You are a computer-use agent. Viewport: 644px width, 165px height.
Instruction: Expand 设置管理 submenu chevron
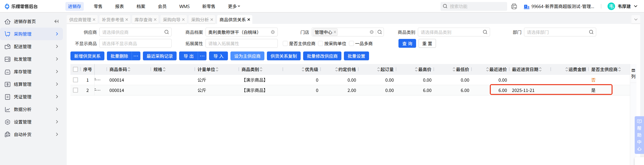57,122
